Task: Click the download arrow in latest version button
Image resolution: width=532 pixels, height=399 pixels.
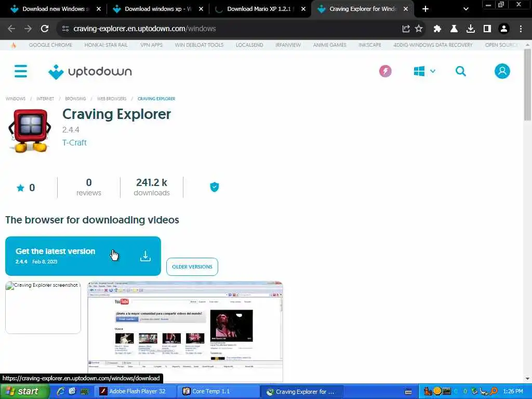Action: click(145, 256)
